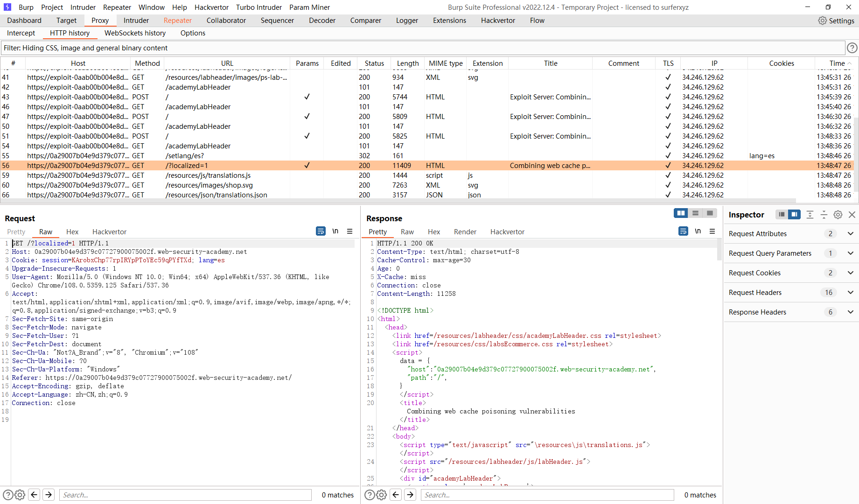Select Hackvertor view in Request panel
This screenshot has height=504, width=859.
pyautogui.click(x=109, y=232)
